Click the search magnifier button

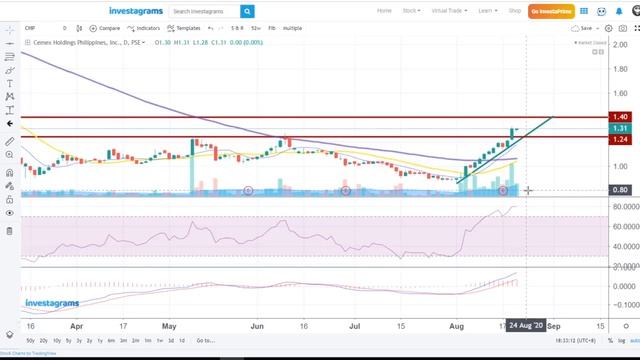[247, 11]
